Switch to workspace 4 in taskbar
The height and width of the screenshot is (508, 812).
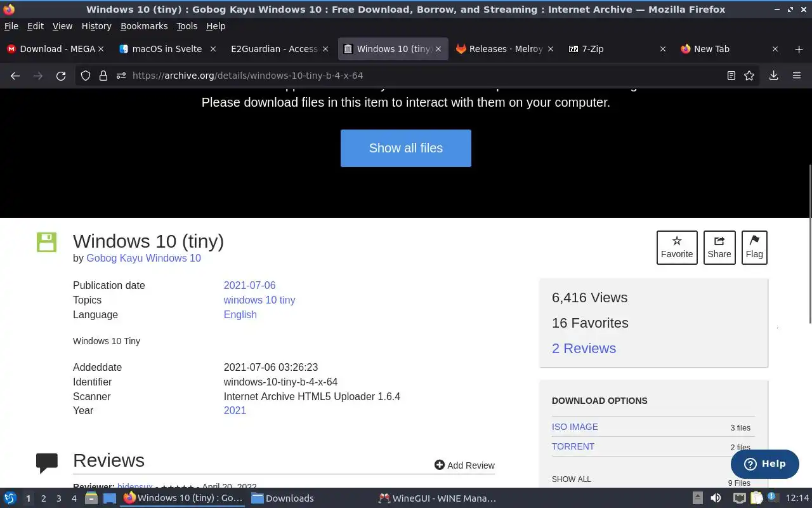[x=74, y=498]
